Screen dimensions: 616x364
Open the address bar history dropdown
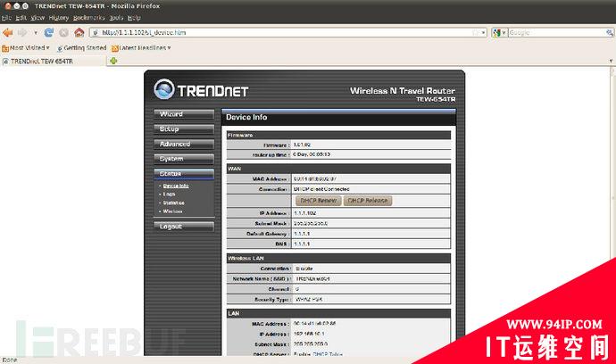tap(484, 33)
